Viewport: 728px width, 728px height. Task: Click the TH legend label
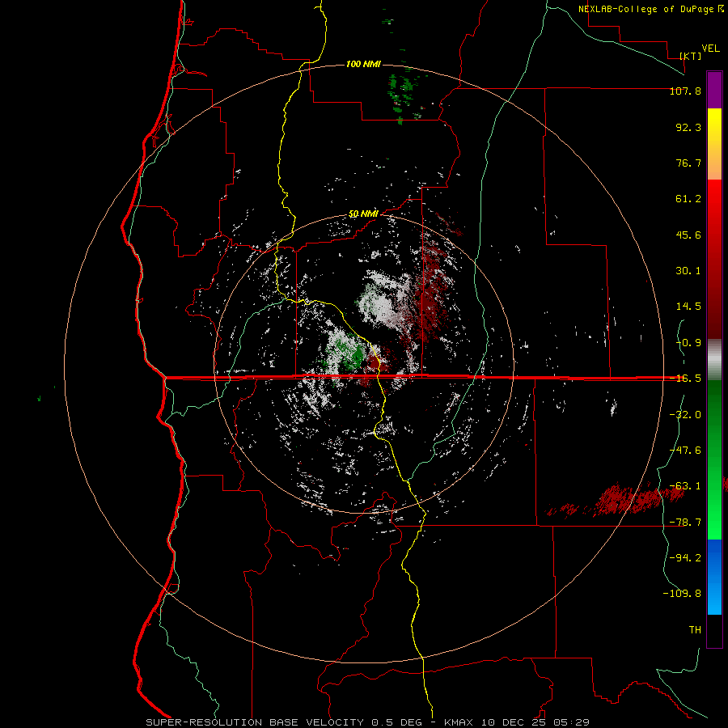(695, 630)
